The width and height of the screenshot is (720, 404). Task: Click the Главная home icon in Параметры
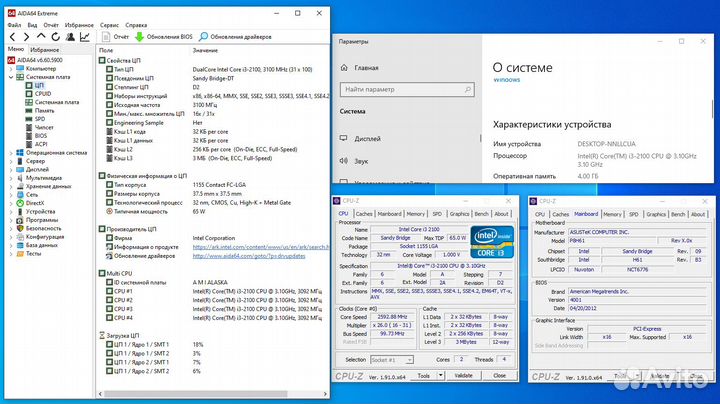coord(344,68)
